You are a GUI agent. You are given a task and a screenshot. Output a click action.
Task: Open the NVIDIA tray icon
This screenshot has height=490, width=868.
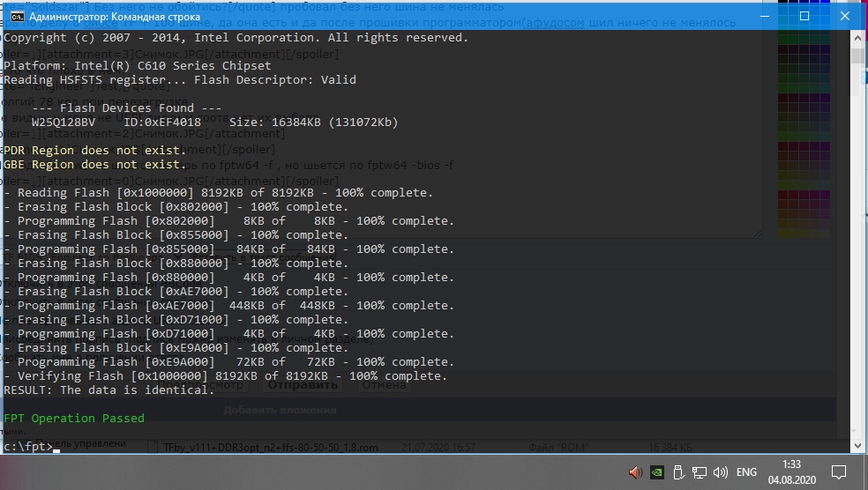pyautogui.click(x=657, y=472)
